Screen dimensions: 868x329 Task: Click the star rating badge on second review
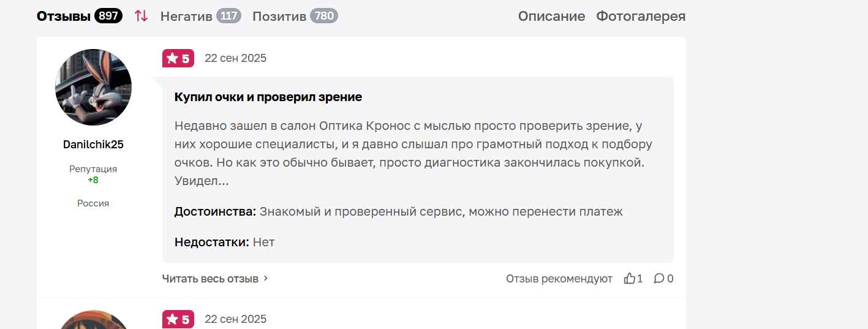pyautogui.click(x=178, y=319)
